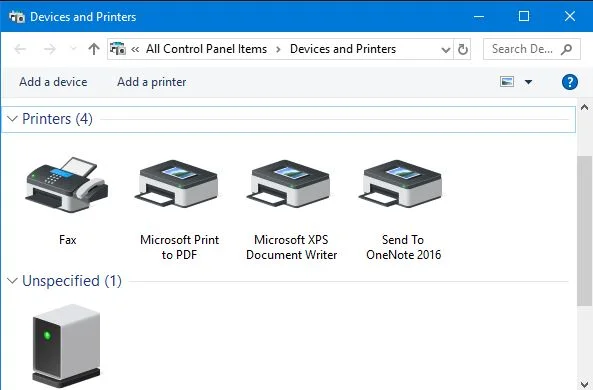Expand the address bar history dropdown
Screen dimensions: 593x390
446,50
